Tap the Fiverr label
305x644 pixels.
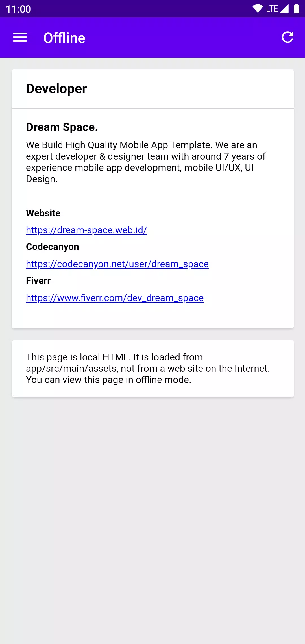tap(38, 281)
